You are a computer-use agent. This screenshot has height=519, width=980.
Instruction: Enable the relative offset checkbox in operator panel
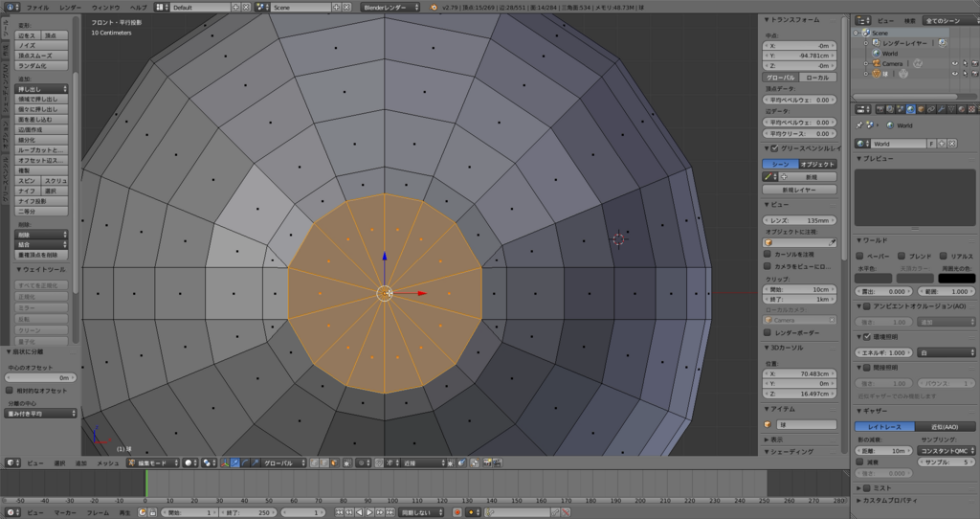tap(10, 390)
